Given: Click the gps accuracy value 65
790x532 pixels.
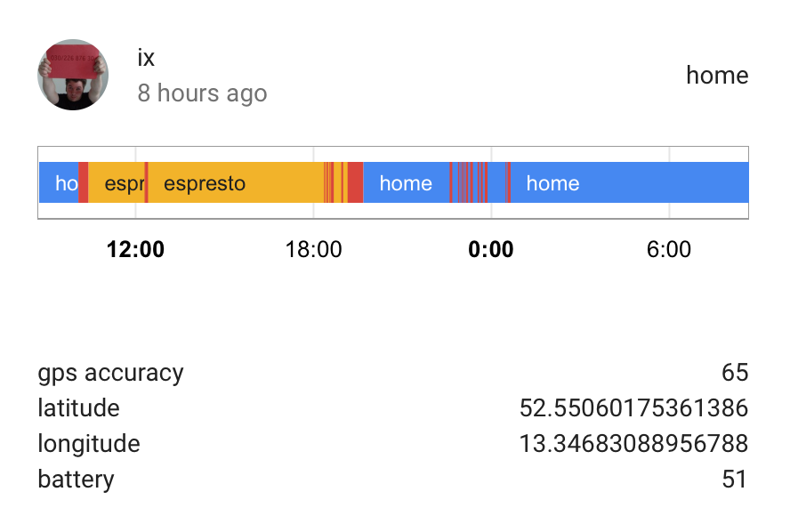Looking at the screenshot, I should point(735,373).
